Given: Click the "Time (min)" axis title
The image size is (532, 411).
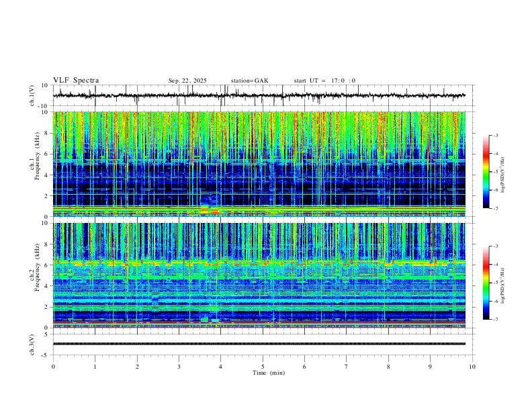Looking at the screenshot, I should pos(269,373).
